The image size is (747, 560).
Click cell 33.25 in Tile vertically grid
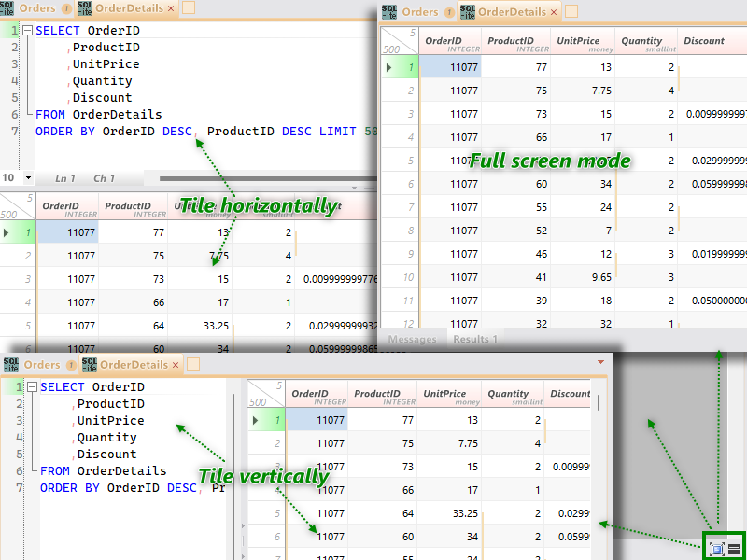[x=449, y=513]
